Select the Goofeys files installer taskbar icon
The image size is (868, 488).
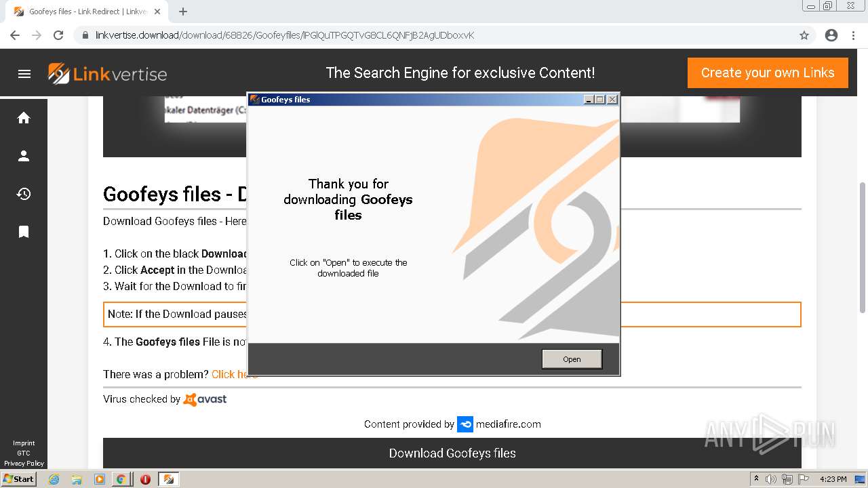tap(169, 479)
